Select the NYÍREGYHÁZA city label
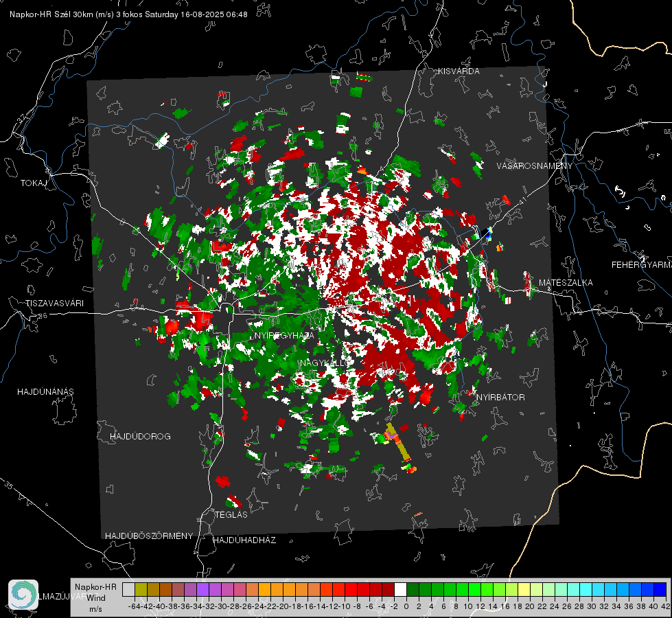This screenshot has height=618, width=672. tap(284, 336)
